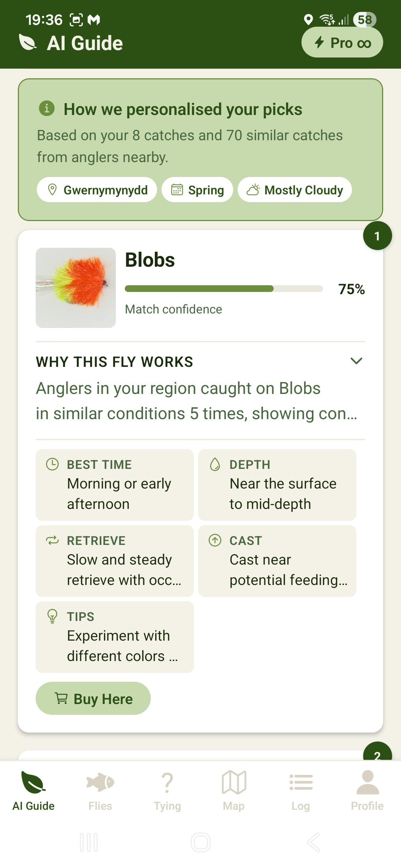The height and width of the screenshot is (868, 401).
Task: Open the Flies tab with fish icon
Action: 100,789
